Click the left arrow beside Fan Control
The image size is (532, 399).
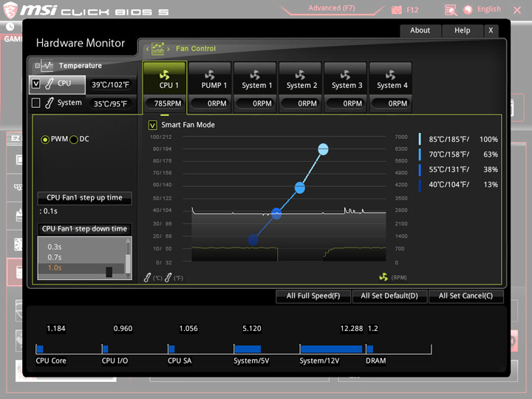point(147,50)
